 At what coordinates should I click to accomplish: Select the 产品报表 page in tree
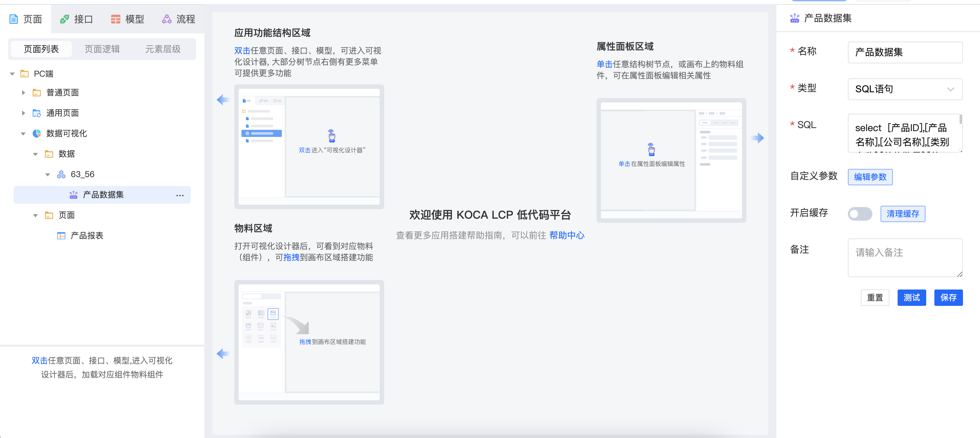pos(87,236)
